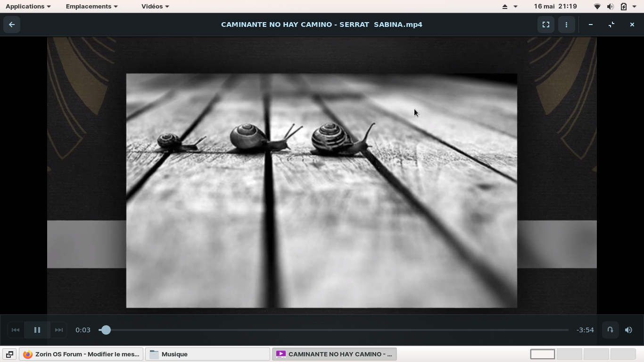644x362 pixels.
Task: Toggle the repeat playback button
Action: (610, 330)
